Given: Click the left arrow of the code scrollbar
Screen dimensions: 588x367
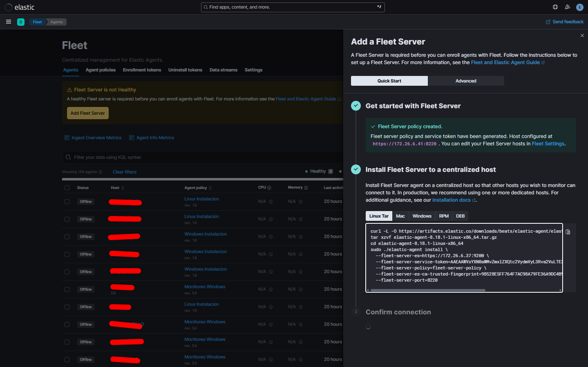Looking at the screenshot, I should [x=368, y=290].
